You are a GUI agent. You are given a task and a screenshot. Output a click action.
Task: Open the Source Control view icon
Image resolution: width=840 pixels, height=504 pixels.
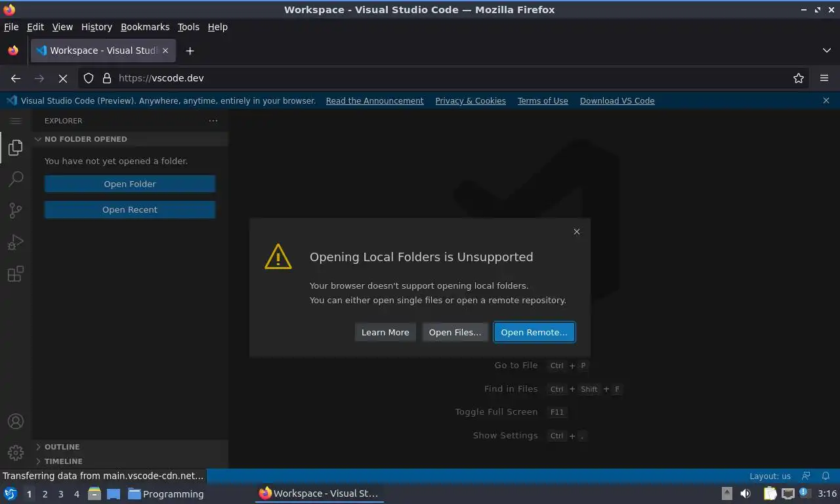tap(16, 211)
